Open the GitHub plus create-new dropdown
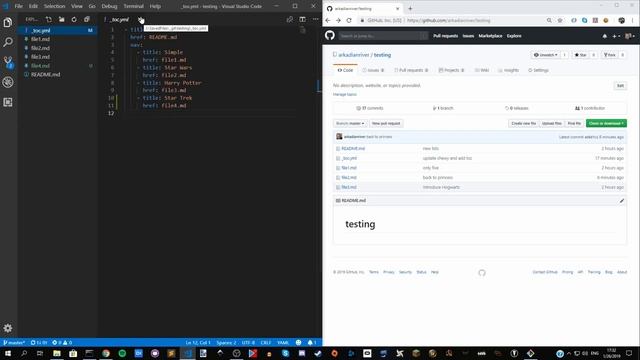The height and width of the screenshot is (360, 640). click(x=616, y=36)
